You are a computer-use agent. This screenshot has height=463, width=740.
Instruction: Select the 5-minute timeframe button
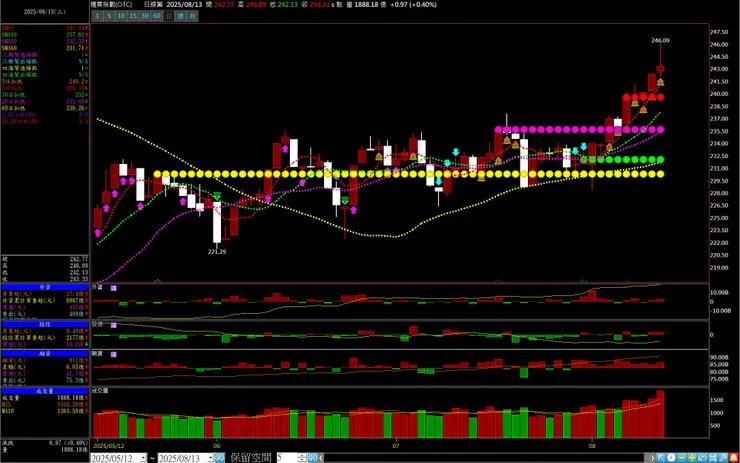point(109,16)
